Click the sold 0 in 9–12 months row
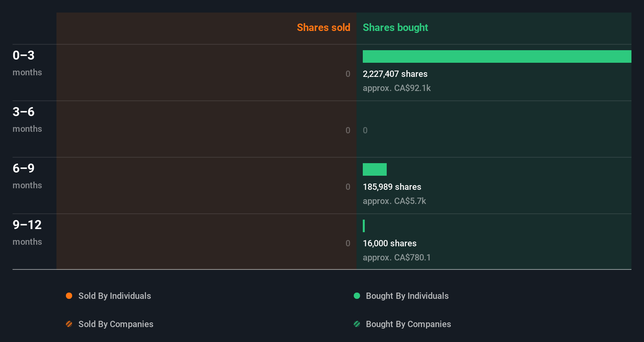This screenshot has width=644, height=342. coord(348,244)
